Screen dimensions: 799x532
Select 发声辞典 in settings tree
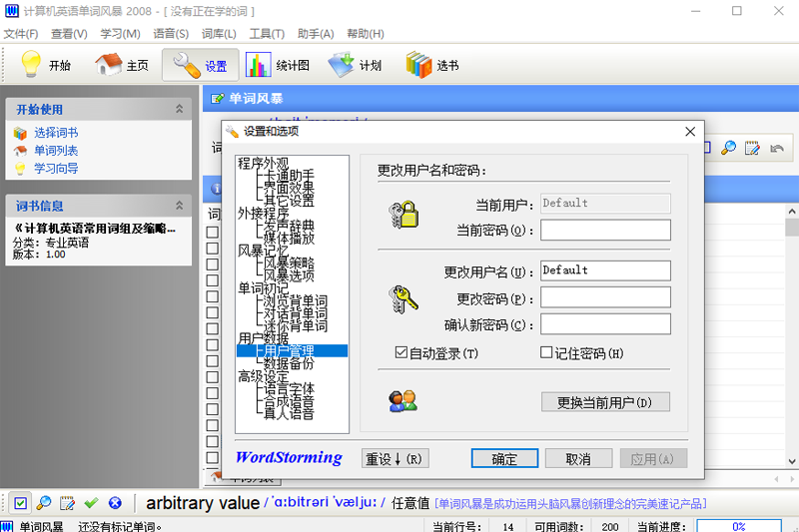pyautogui.click(x=289, y=226)
